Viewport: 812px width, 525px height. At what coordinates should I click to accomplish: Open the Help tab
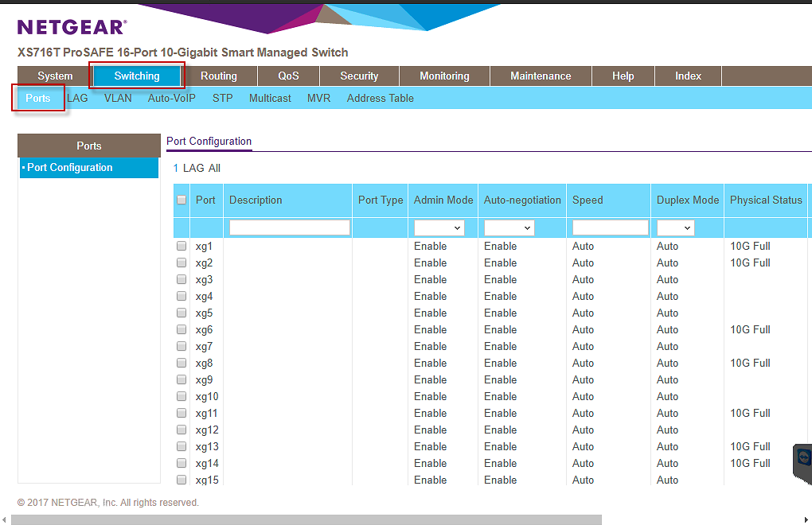[x=623, y=76]
